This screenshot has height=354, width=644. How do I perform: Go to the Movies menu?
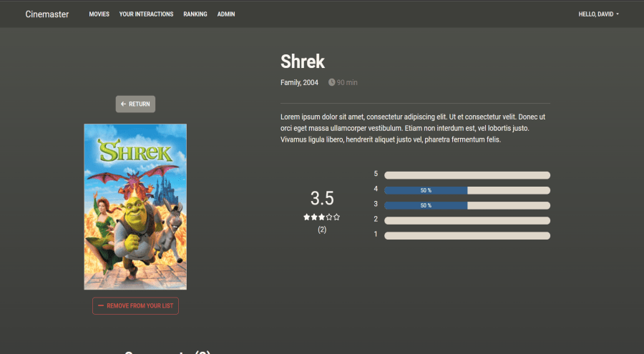coord(99,14)
